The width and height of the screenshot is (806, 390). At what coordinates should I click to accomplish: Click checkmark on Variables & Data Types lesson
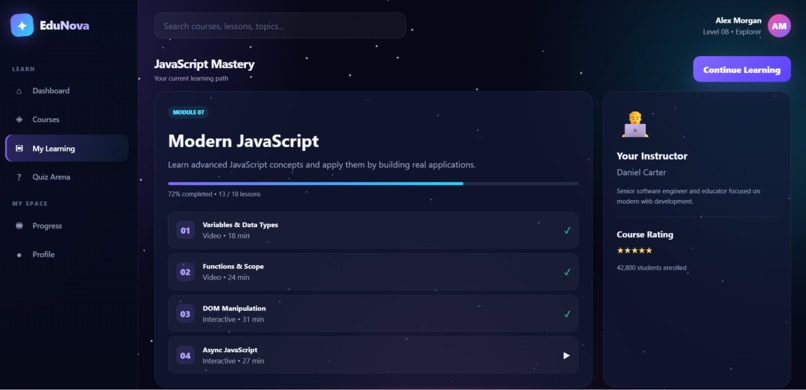(567, 231)
